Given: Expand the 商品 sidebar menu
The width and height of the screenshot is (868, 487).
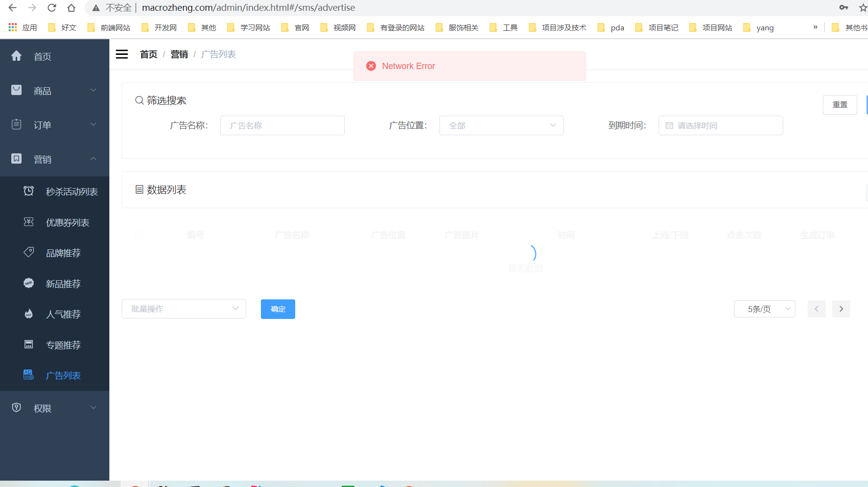Looking at the screenshot, I should [54, 90].
